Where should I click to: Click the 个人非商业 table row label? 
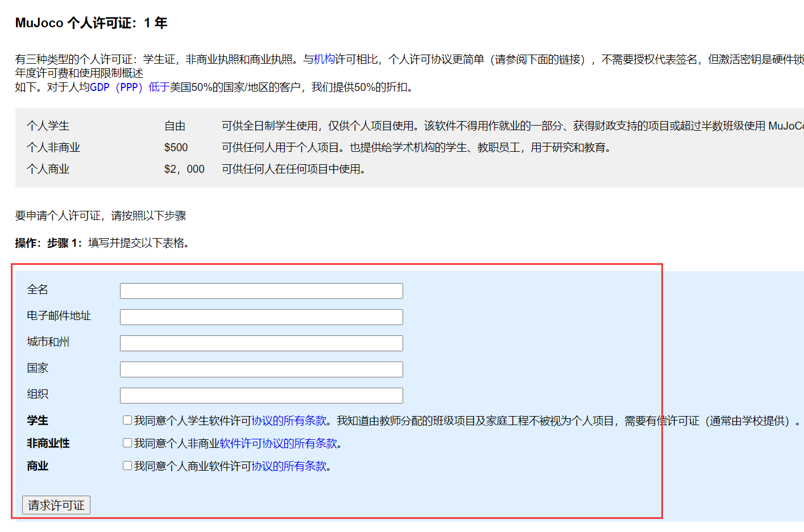(53, 148)
